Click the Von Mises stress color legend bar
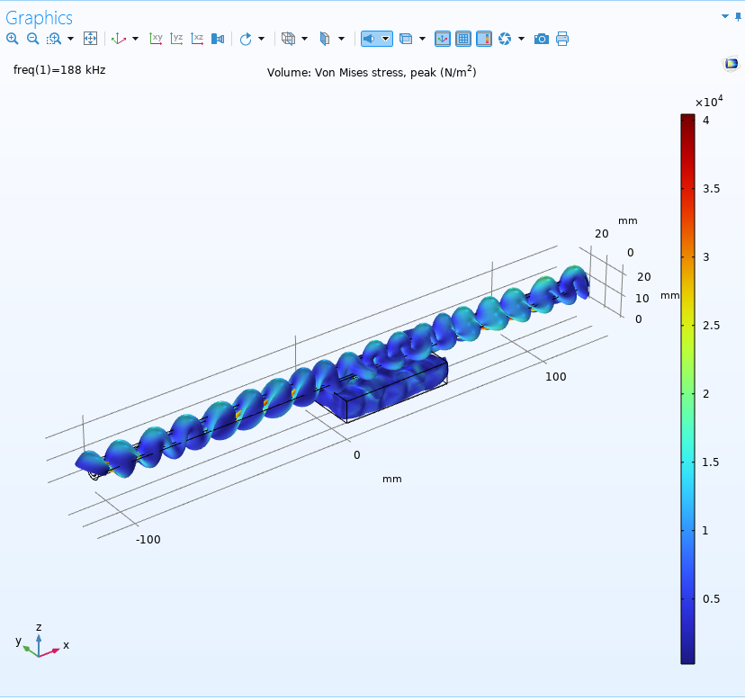745x700 pixels. [x=687, y=388]
